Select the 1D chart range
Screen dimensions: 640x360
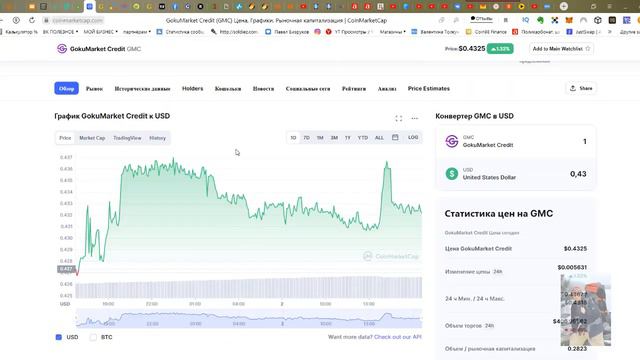293,138
